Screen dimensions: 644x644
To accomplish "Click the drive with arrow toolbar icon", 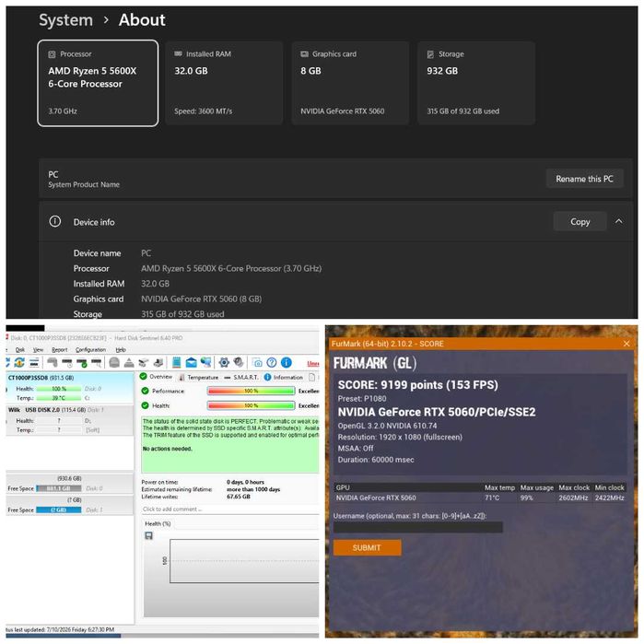I will click(x=144, y=362).
